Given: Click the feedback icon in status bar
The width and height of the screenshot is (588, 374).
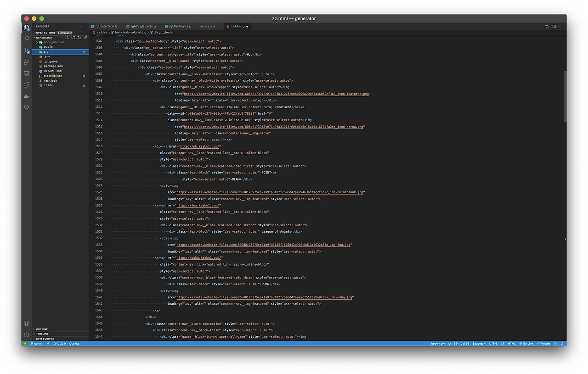Looking at the screenshot, I should point(555,343).
